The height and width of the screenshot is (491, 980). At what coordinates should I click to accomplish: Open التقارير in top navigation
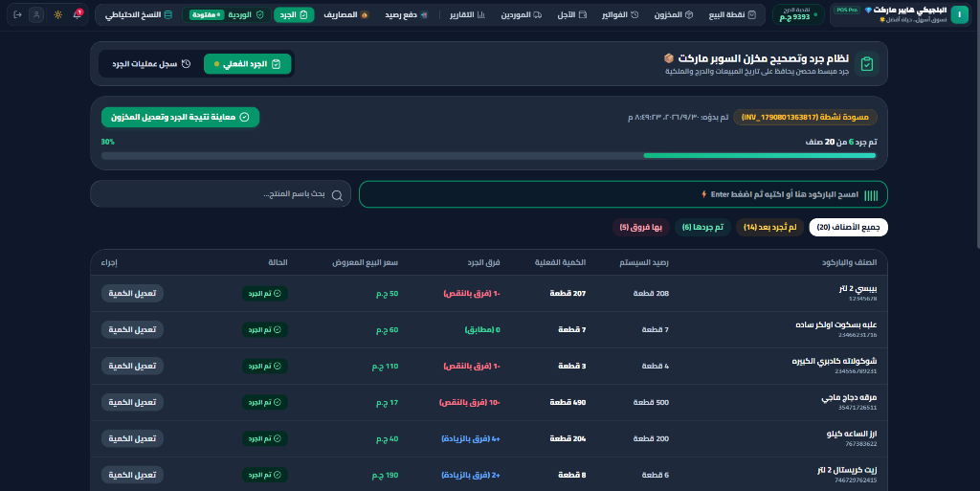(x=467, y=14)
